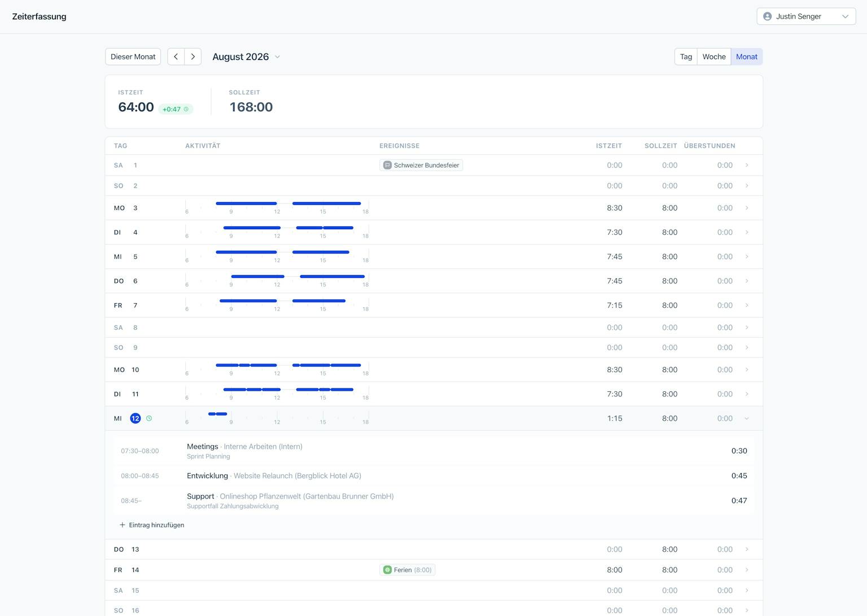
Task: Expand the Montag 3 row chevron
Action: click(x=747, y=208)
